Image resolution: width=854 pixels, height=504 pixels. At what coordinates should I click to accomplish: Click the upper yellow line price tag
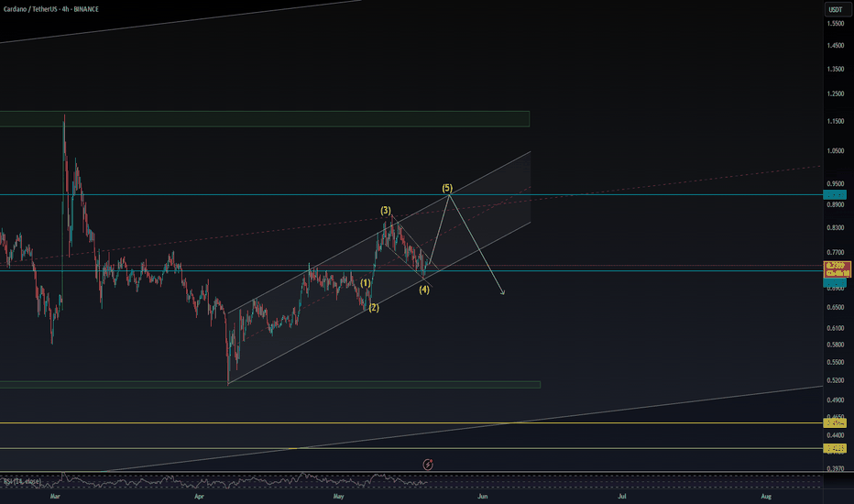coord(835,422)
